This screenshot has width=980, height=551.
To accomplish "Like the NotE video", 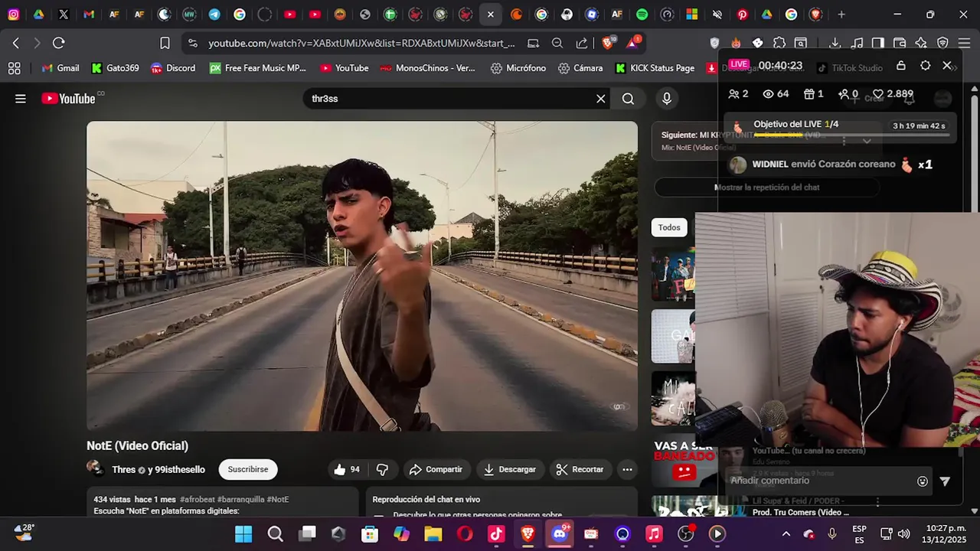I will point(346,469).
